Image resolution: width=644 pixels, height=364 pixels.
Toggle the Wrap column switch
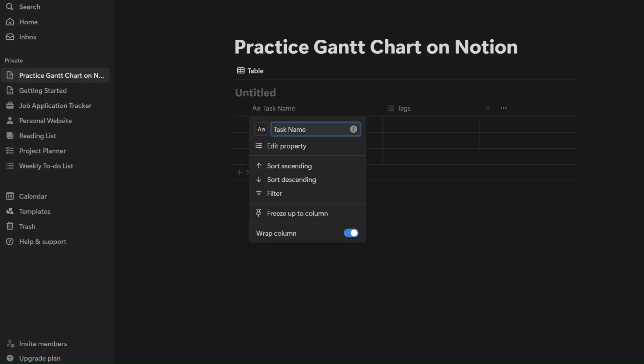pos(351,233)
